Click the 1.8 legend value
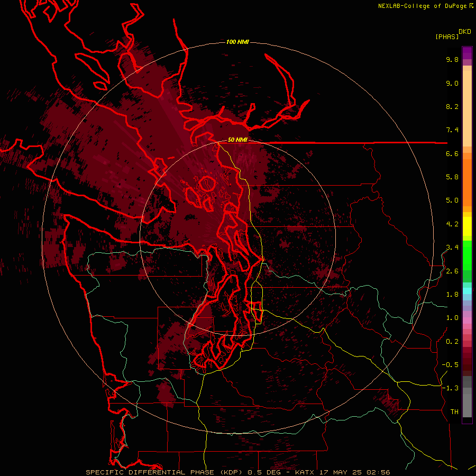The image size is (476, 476). [x=452, y=295]
